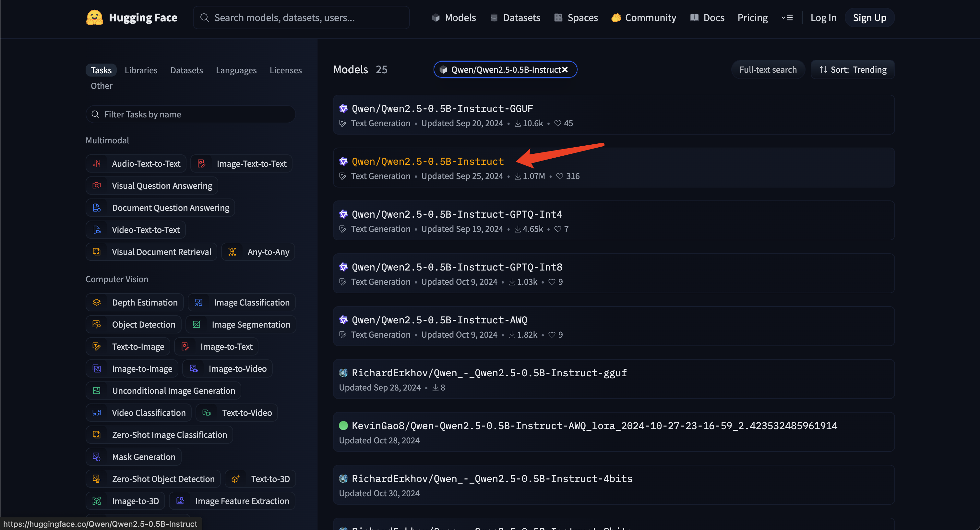Switch to the Tasks filter tab
This screenshot has width=980, height=530.
click(101, 70)
